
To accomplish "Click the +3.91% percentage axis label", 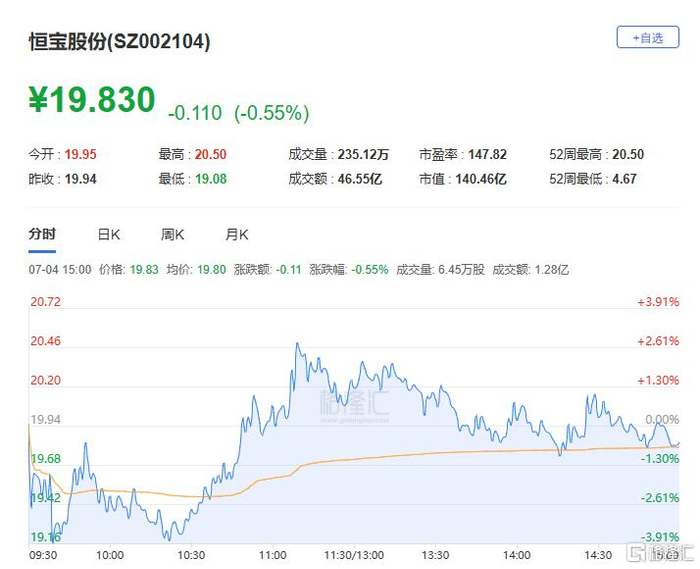I will coord(658,302).
